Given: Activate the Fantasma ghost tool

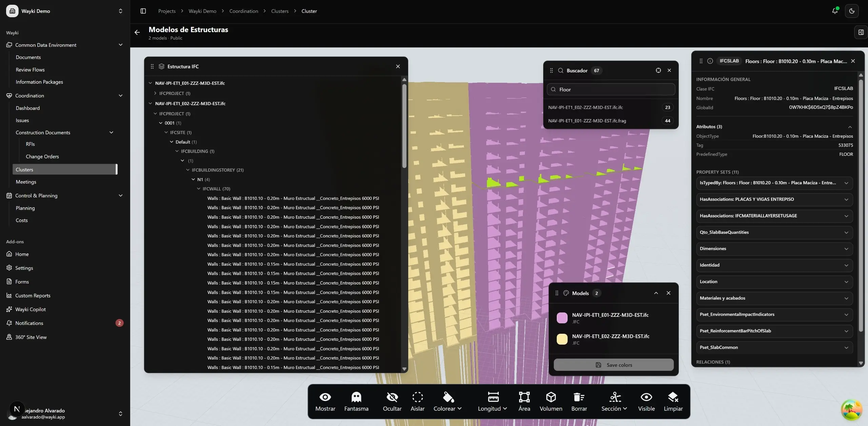Looking at the screenshot, I should coord(356,402).
